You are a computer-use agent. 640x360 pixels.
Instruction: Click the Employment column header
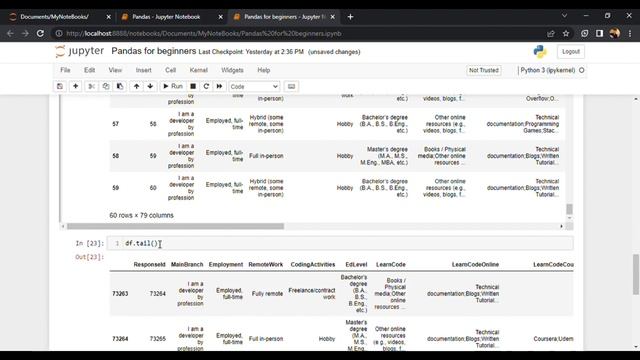(x=226, y=264)
